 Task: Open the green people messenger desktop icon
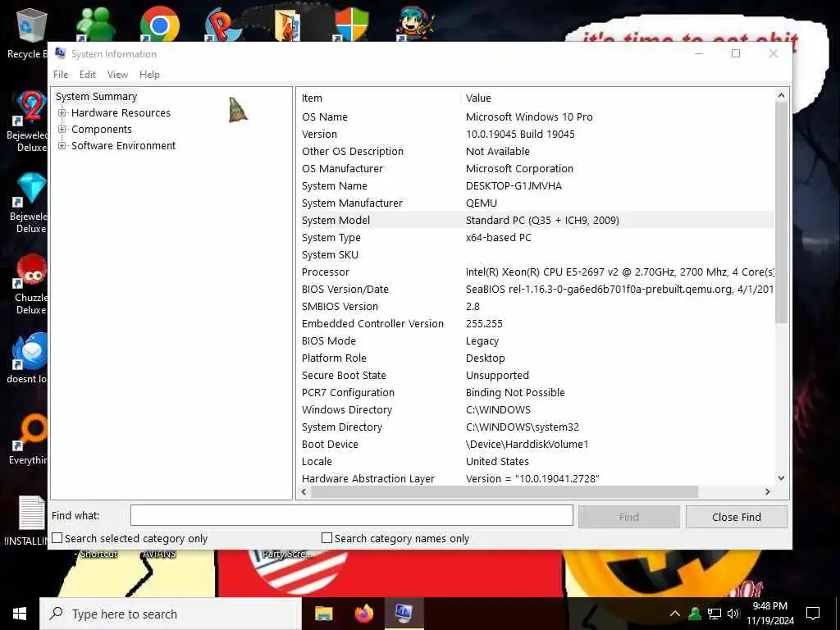95,24
